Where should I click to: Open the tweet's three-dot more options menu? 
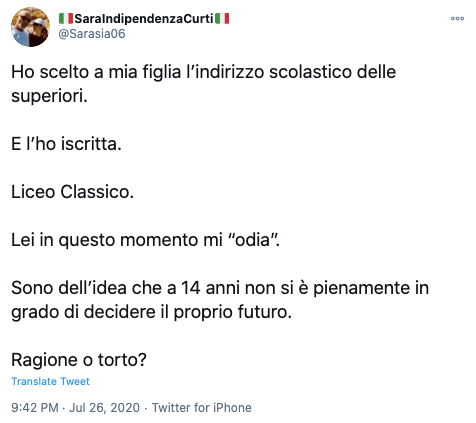tap(457, 18)
